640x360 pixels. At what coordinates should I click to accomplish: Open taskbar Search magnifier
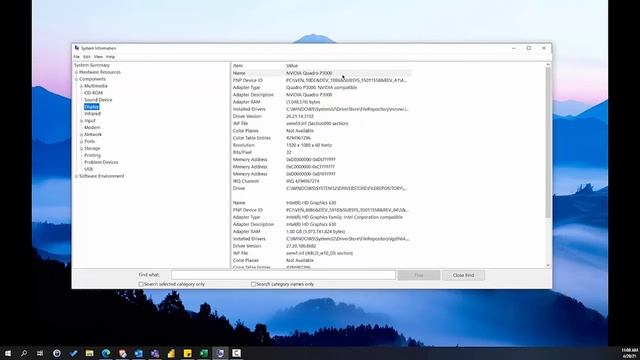[x=24, y=353]
